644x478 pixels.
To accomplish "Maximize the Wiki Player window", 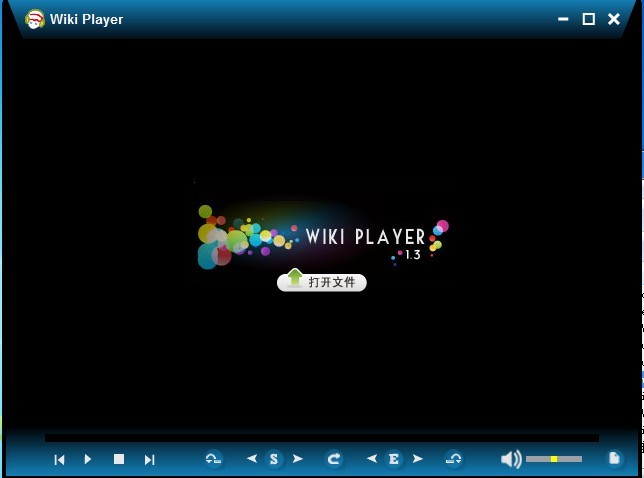I will (x=588, y=19).
